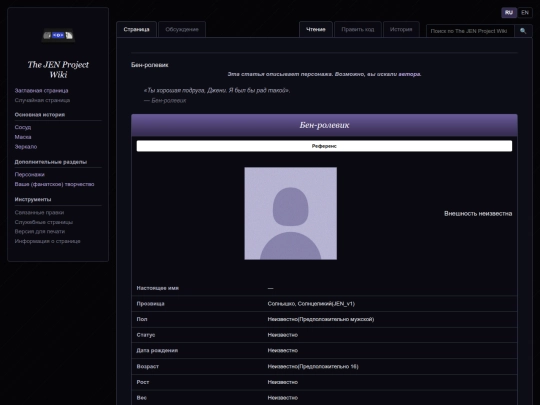
Task: Click 'Неизвестно(Предположительно мужской)' value
Action: point(321,319)
